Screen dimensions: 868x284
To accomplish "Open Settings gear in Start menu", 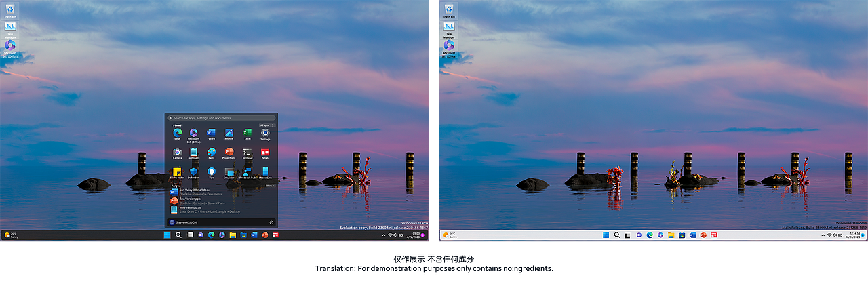I will (x=265, y=135).
